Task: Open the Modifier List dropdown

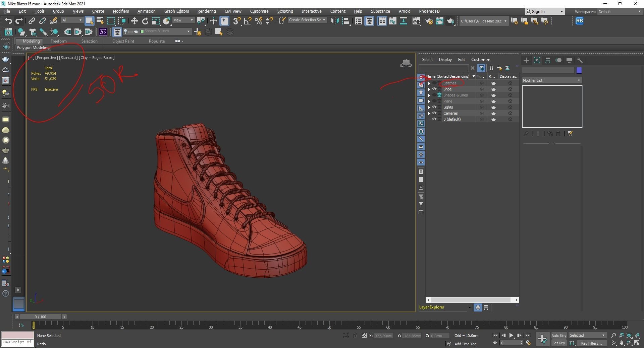Action: click(x=552, y=80)
